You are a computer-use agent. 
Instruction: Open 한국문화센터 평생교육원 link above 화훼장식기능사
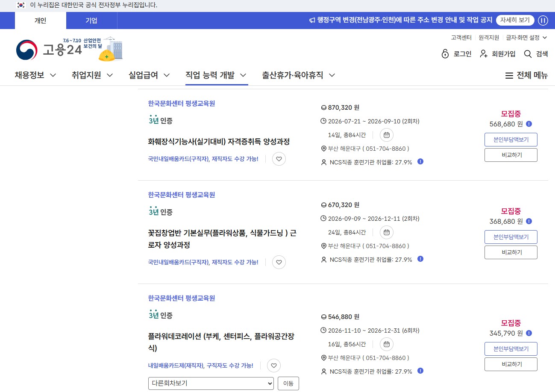182,103
